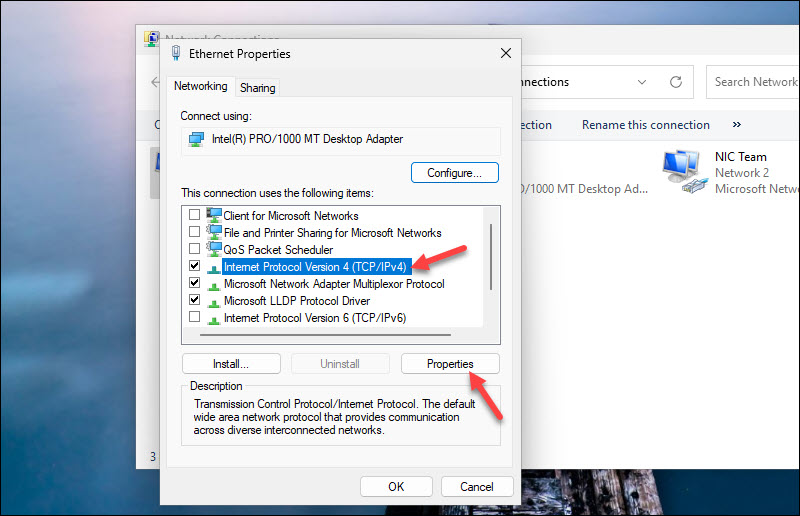Click Network Connections window title icon
Screen dimensions: 800x516
[x=151, y=38]
